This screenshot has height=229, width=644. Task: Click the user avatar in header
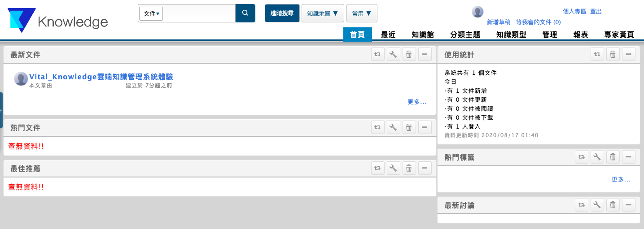pyautogui.click(x=478, y=12)
